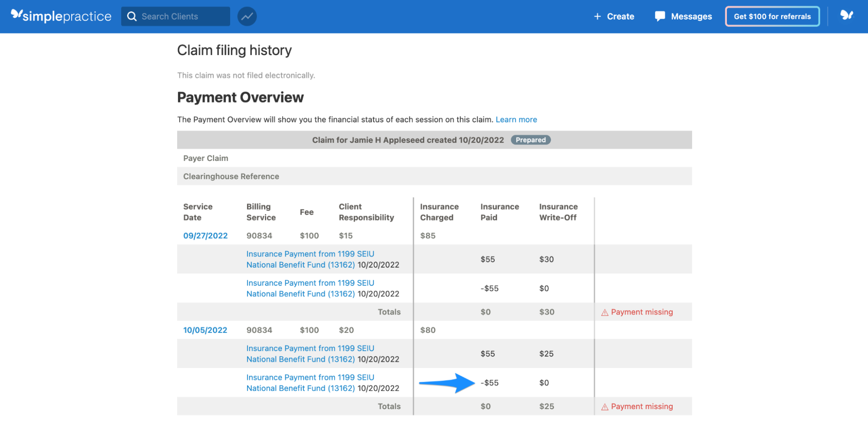Open the Create menu
868x433 pixels.
click(x=614, y=16)
